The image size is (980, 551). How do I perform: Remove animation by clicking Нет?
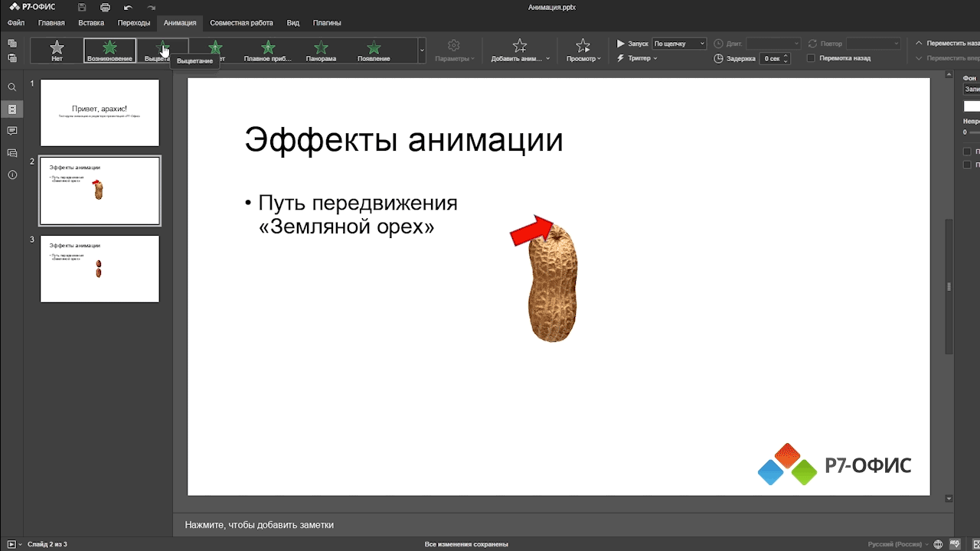[57, 50]
